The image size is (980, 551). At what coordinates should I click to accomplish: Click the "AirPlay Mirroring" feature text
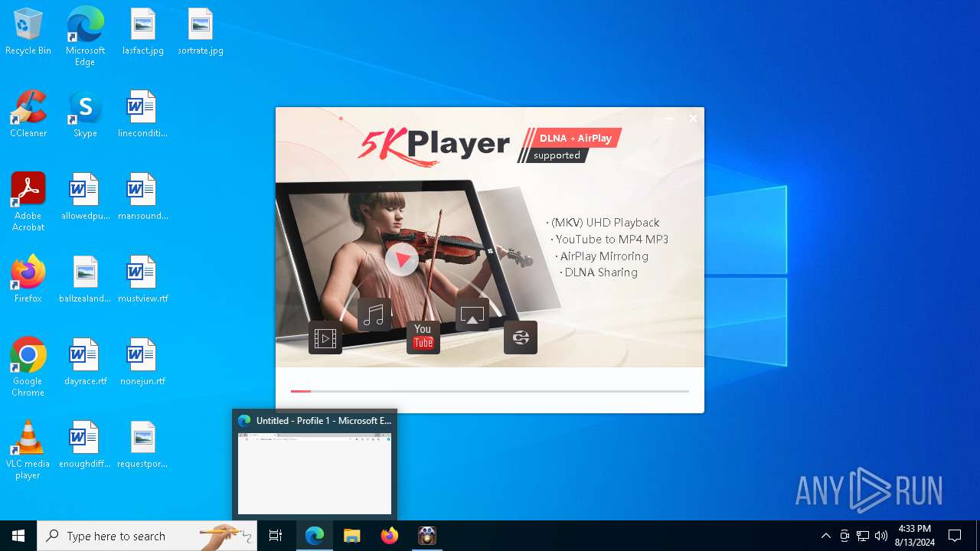[x=603, y=256]
